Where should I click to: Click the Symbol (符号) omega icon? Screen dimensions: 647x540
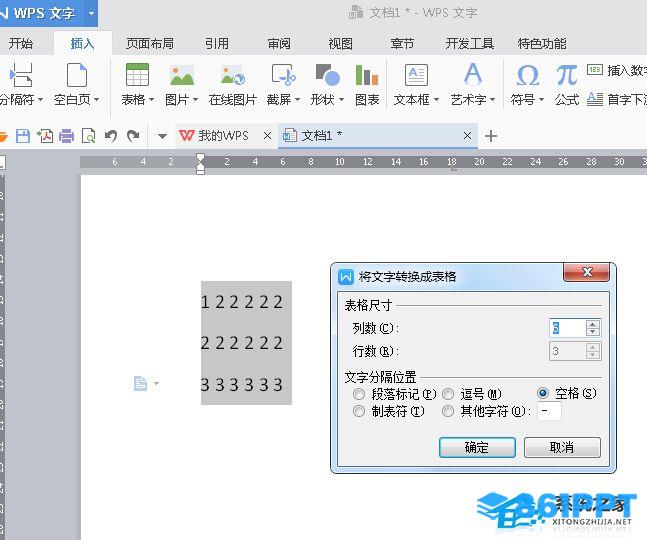click(527, 75)
